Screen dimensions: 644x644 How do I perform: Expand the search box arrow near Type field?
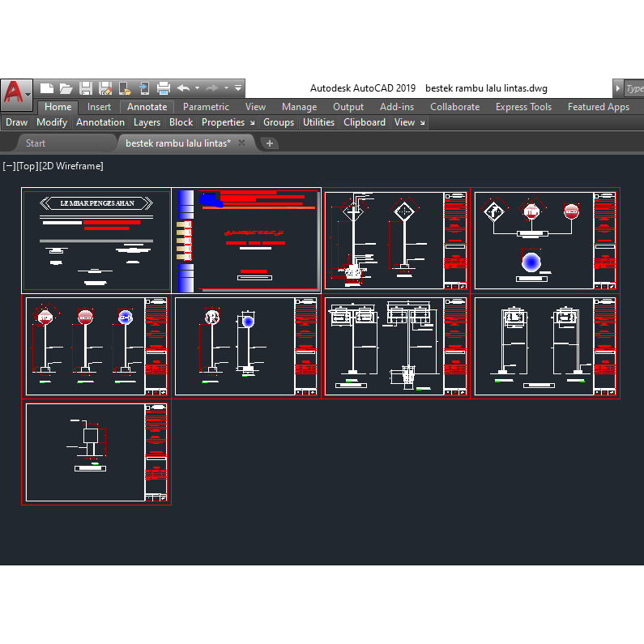click(x=617, y=88)
